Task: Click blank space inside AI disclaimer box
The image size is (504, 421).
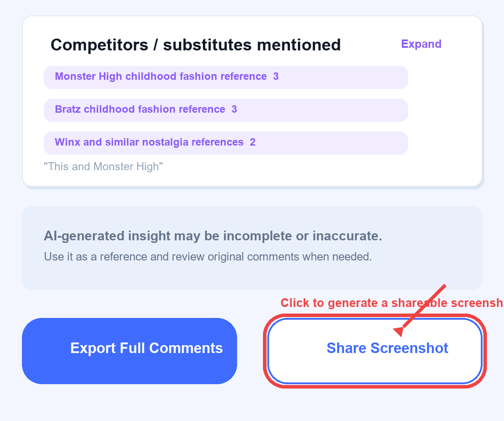Action: [431, 273]
